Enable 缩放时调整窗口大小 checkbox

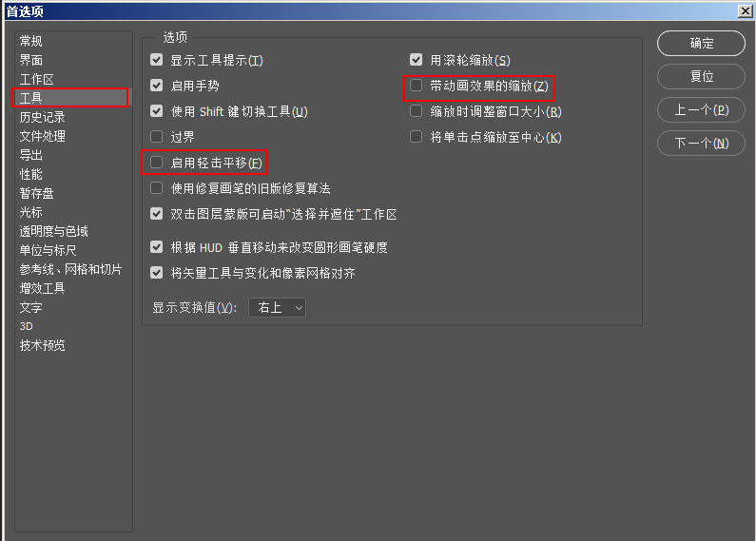(417, 111)
